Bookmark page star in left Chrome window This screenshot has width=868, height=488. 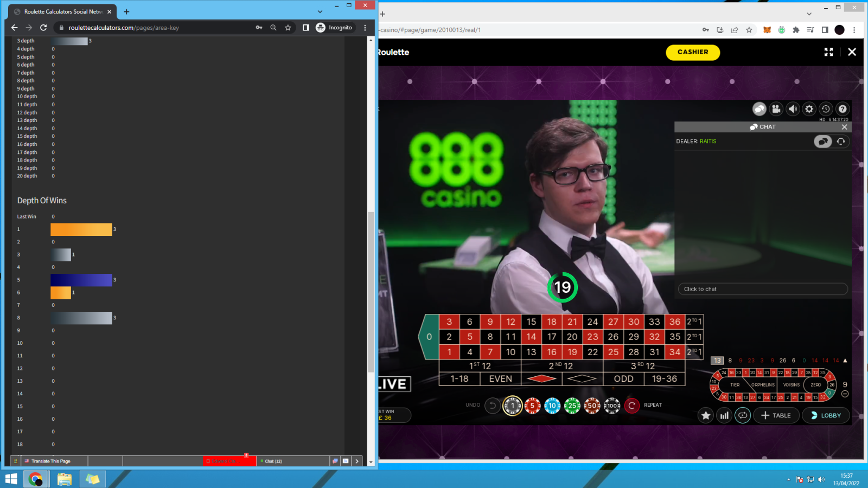click(288, 28)
